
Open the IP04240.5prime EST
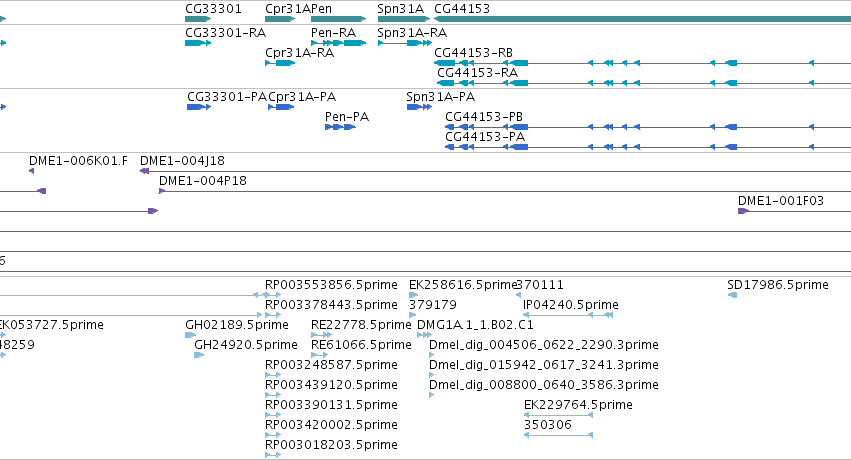click(x=568, y=315)
